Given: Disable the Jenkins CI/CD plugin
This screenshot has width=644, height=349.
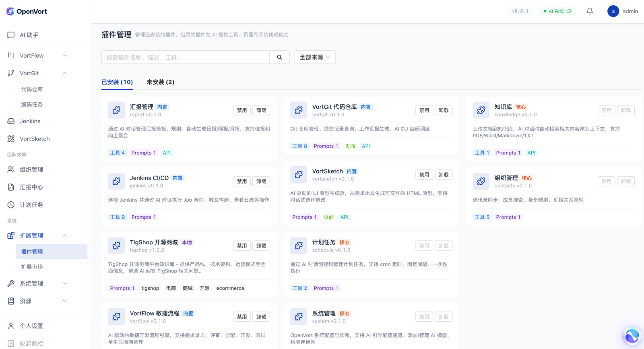Looking at the screenshot, I should point(242,182).
